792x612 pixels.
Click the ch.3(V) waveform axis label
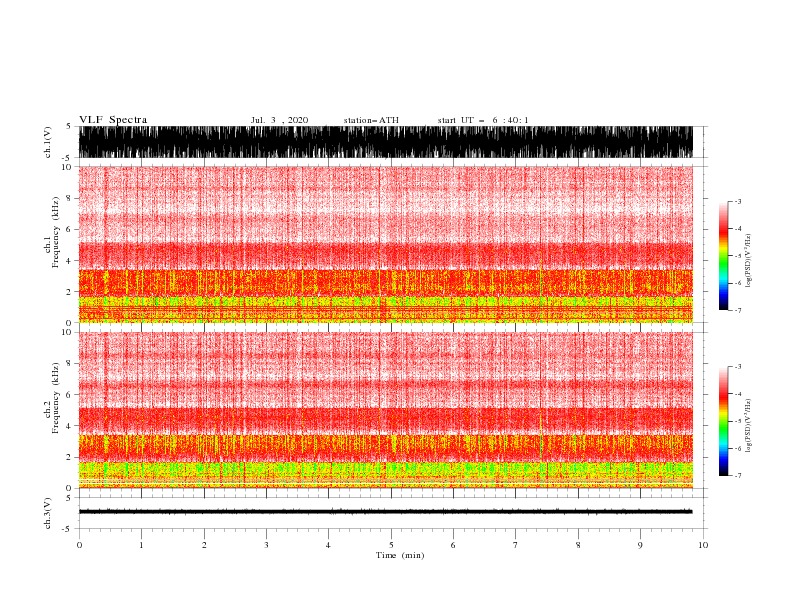click(48, 513)
